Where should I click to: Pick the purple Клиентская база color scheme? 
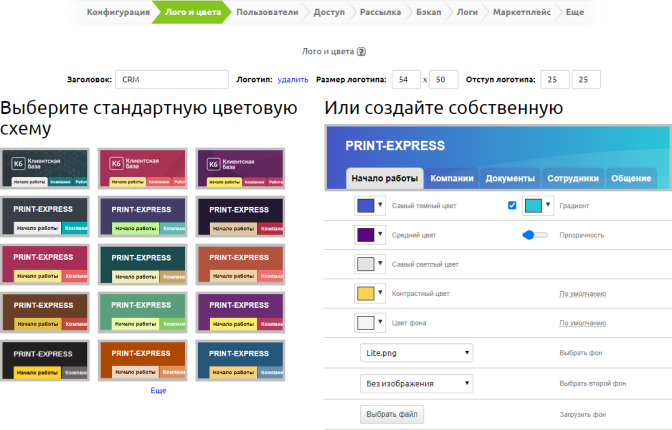click(x=240, y=168)
